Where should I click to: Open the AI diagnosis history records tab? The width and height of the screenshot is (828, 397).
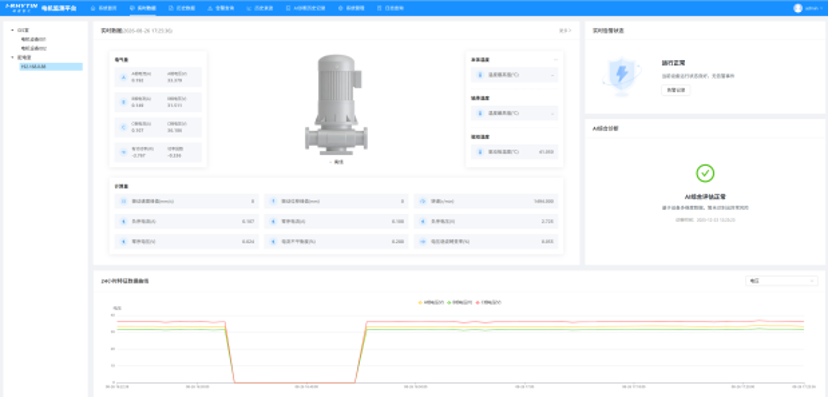[305, 8]
